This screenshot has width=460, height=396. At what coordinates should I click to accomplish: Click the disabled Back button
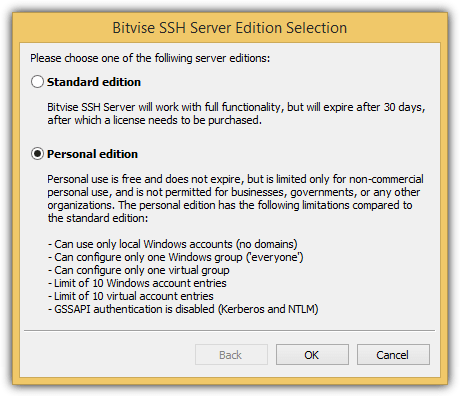coord(231,355)
